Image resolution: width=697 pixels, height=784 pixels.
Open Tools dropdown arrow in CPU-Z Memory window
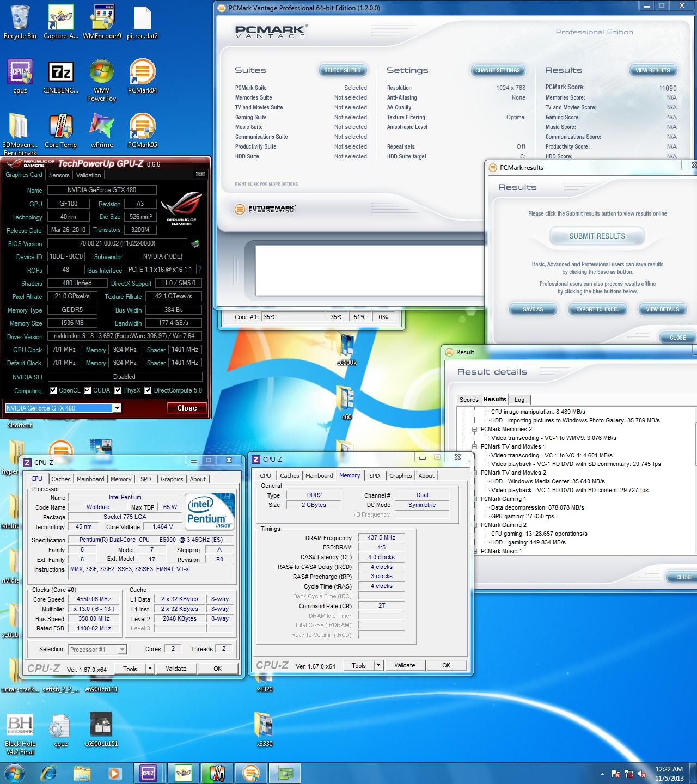pos(379,665)
